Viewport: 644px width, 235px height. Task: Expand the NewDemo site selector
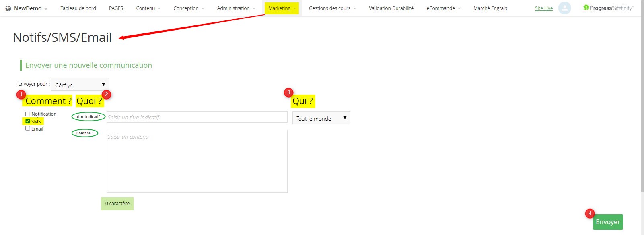coord(27,8)
